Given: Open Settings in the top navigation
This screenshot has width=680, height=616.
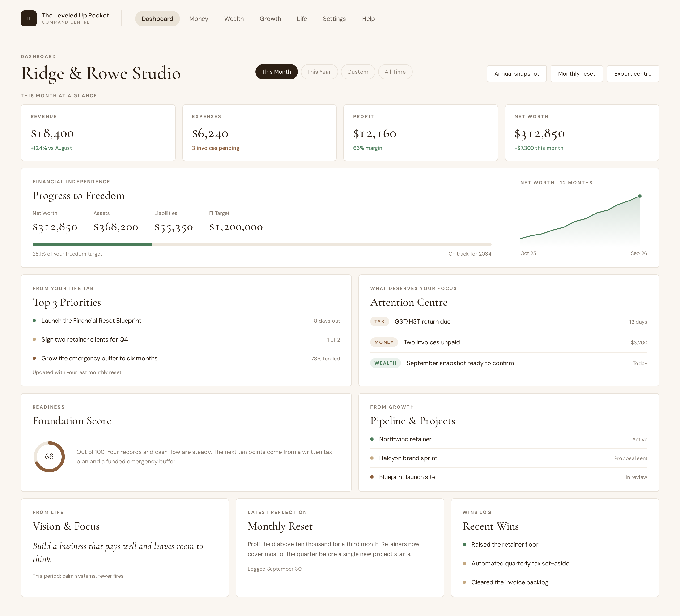Looking at the screenshot, I should tap(334, 19).
